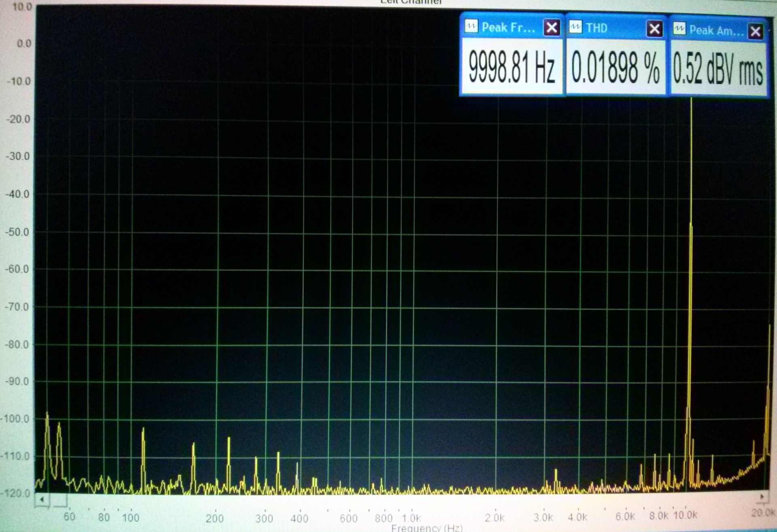Click the horizontal scrollbar thumb under the plot
Image resolution: width=777 pixels, height=532 pixels.
tap(59, 501)
